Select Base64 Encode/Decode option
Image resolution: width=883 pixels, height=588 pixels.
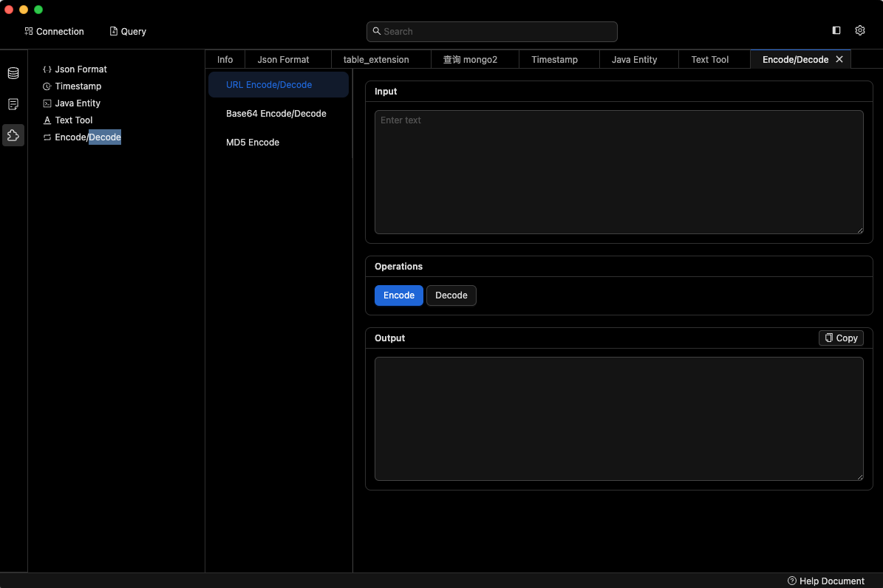coord(276,114)
